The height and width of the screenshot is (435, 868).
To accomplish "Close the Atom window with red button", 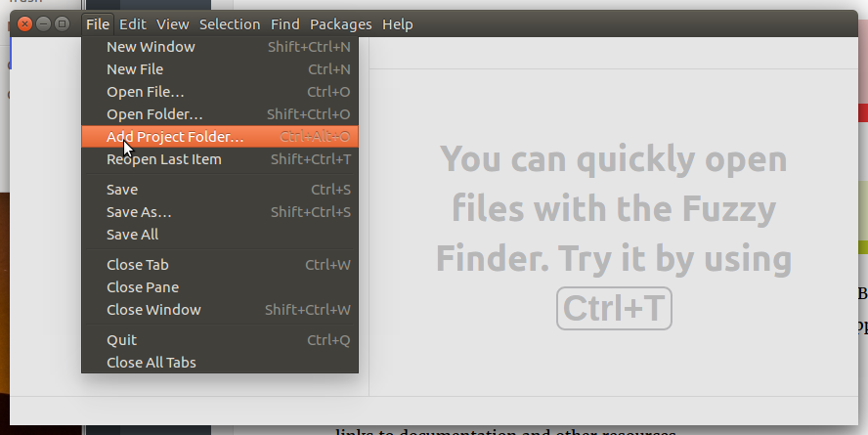I will 24,23.
